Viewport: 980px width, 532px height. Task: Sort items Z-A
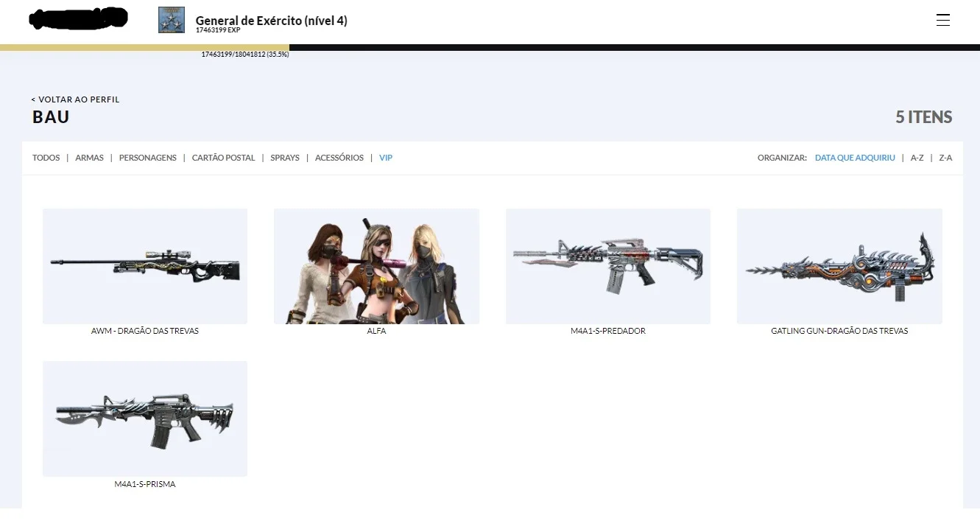[945, 158]
